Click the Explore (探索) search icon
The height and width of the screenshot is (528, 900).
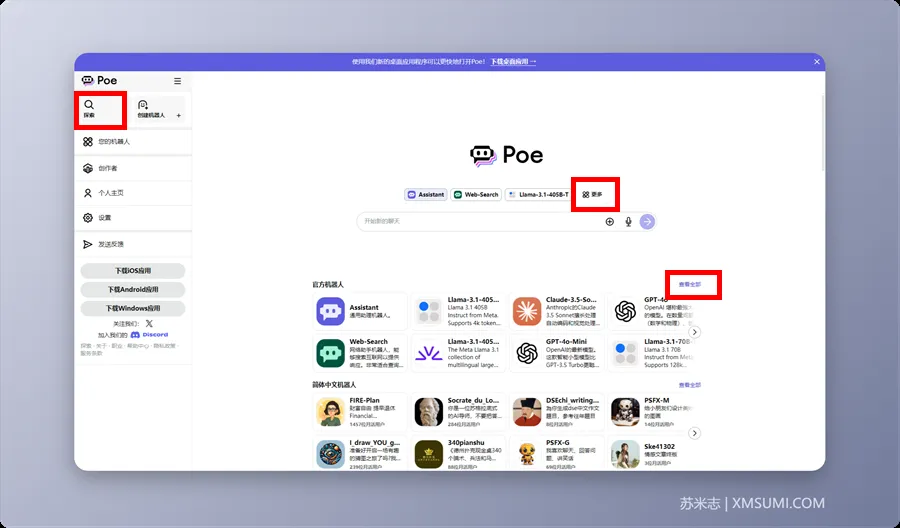pos(89,104)
